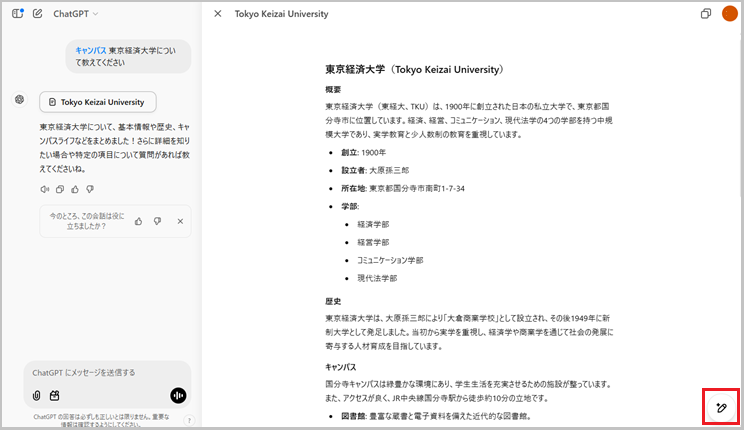
Task: Click the 経済学部 sub-bullet
Action: click(373, 224)
